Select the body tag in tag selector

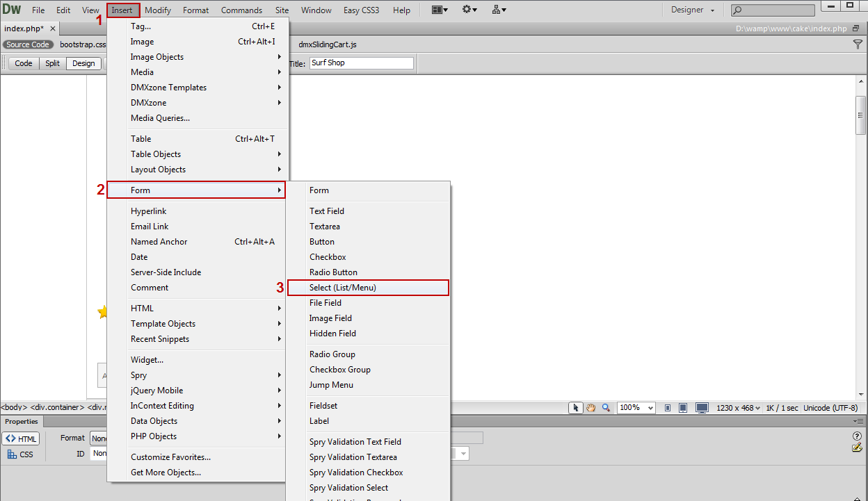[14, 408]
